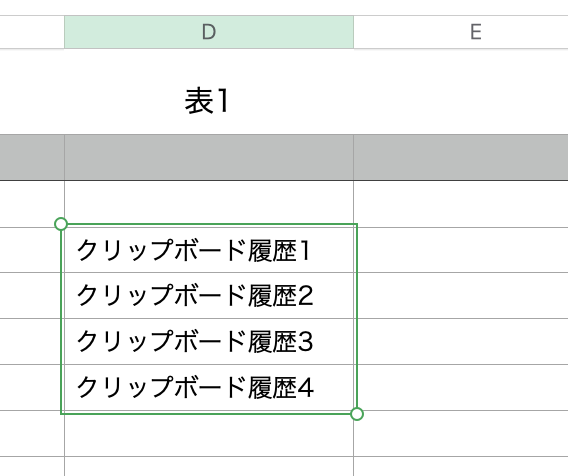Click empty column D cell above 履歴1
Viewport: 568px width, 476px height.
pos(209,204)
